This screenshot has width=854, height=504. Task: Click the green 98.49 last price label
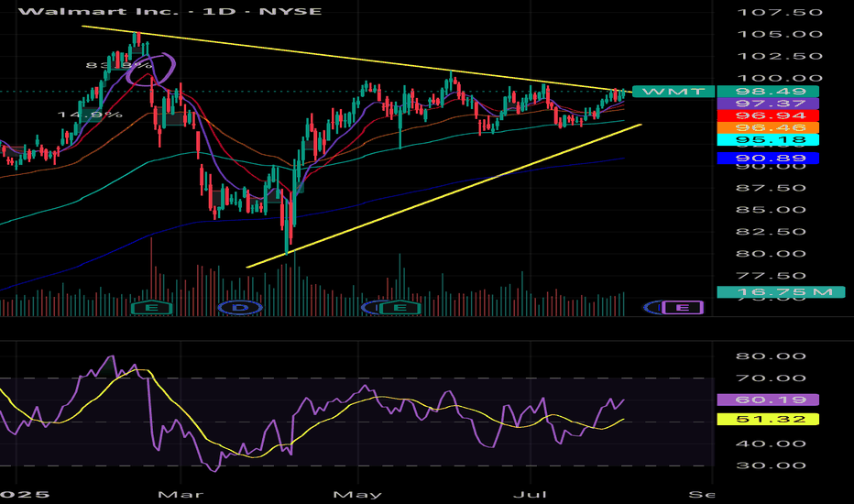[x=768, y=92]
